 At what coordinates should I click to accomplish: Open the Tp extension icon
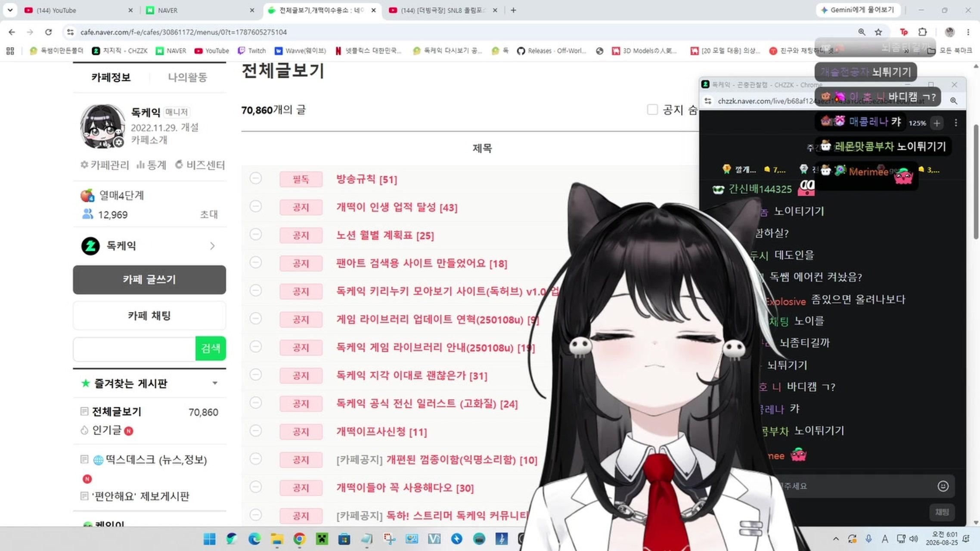(x=904, y=32)
